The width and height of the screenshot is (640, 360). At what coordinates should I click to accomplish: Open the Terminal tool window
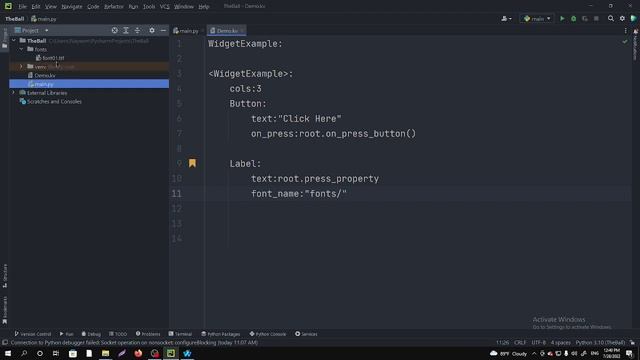pyautogui.click(x=180, y=334)
